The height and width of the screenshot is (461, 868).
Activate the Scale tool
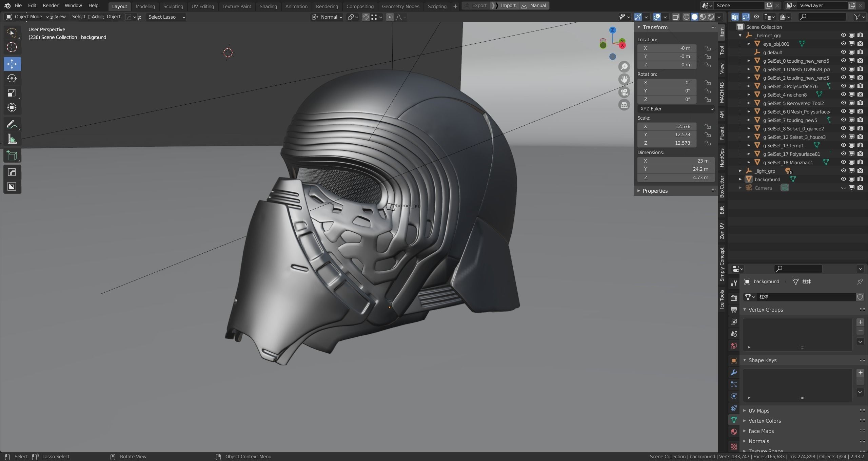pos(12,93)
